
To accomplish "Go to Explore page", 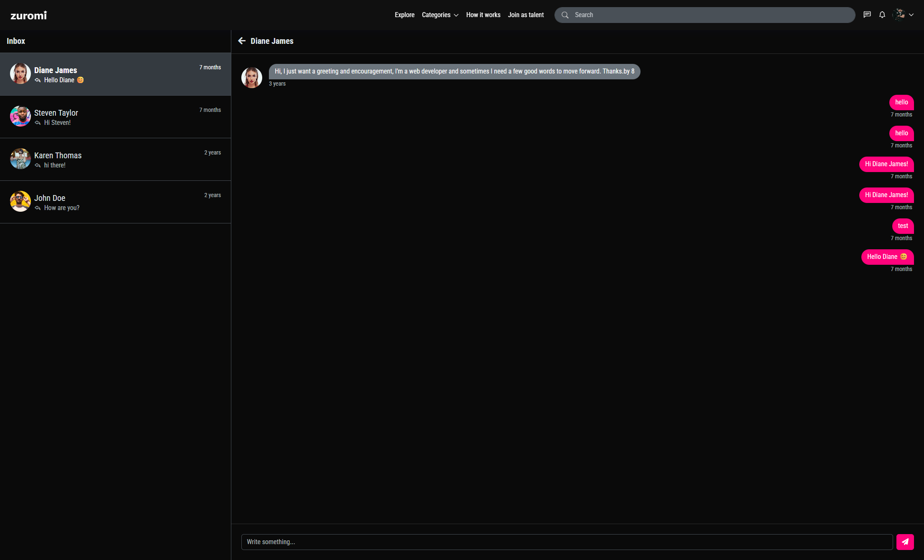I will 404,15.
